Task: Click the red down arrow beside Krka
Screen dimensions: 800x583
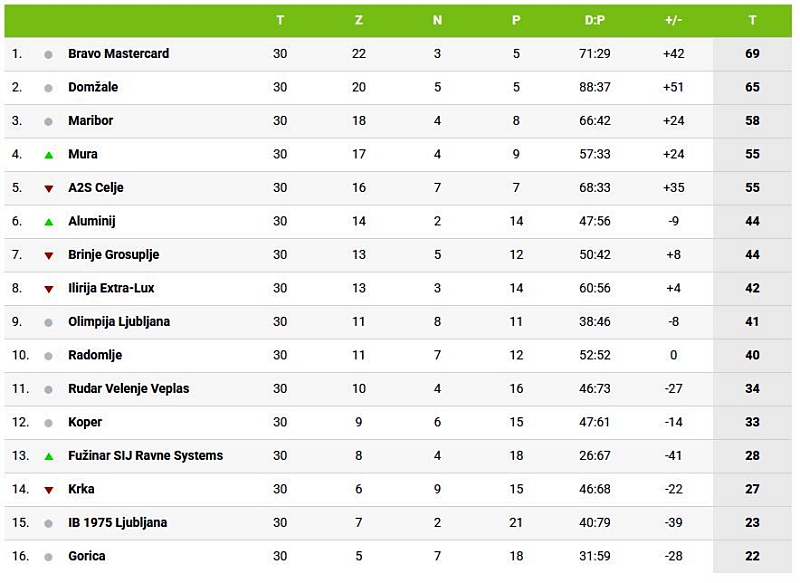Action: tap(48, 490)
